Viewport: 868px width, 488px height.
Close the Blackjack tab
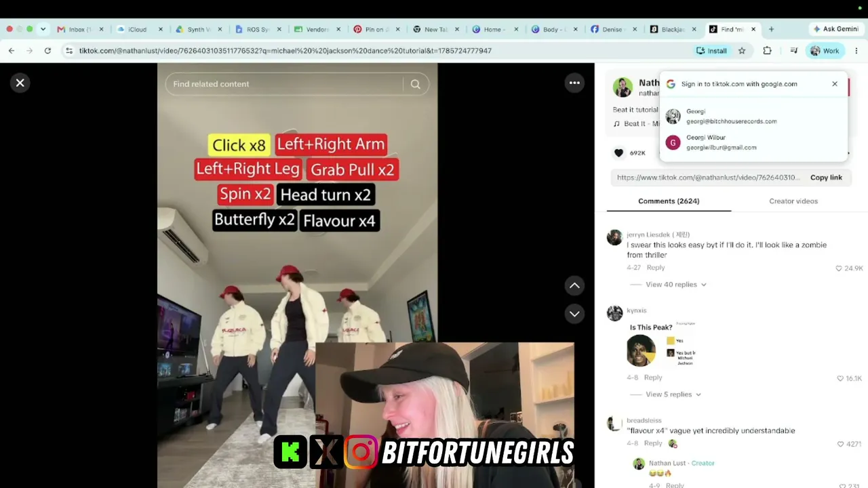click(694, 29)
